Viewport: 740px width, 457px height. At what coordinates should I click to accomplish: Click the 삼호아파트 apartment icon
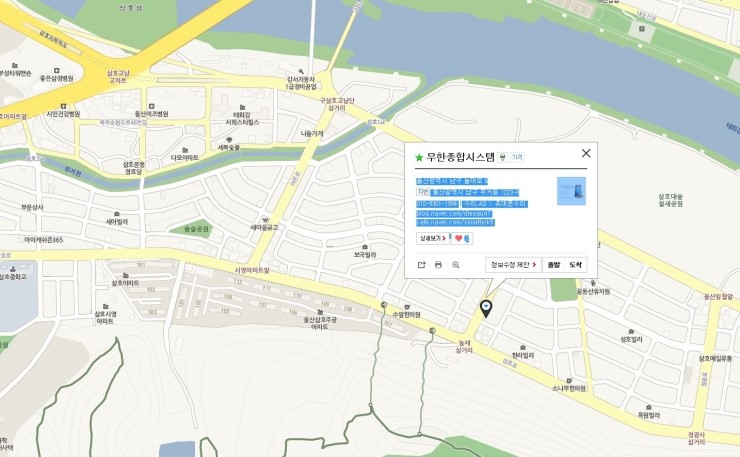pos(126,275)
